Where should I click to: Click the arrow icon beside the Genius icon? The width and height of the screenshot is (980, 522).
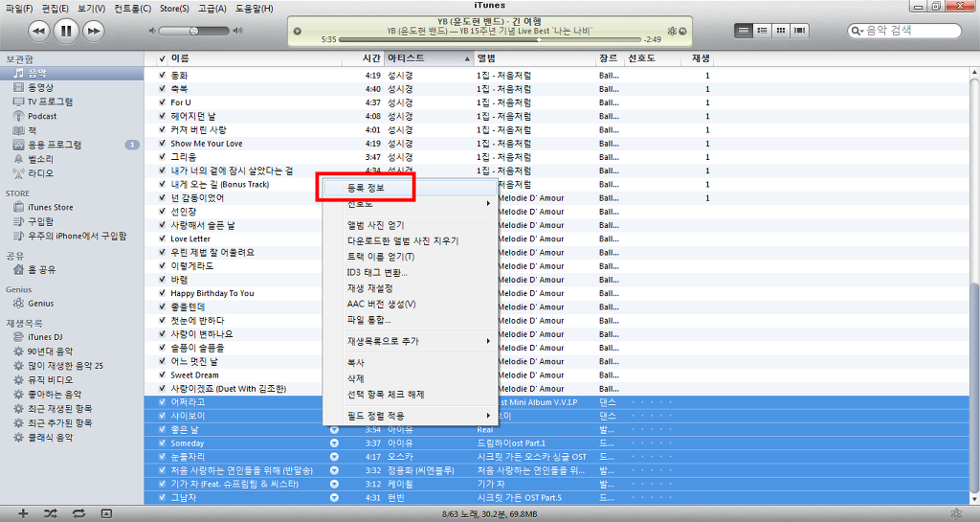[x=682, y=32]
